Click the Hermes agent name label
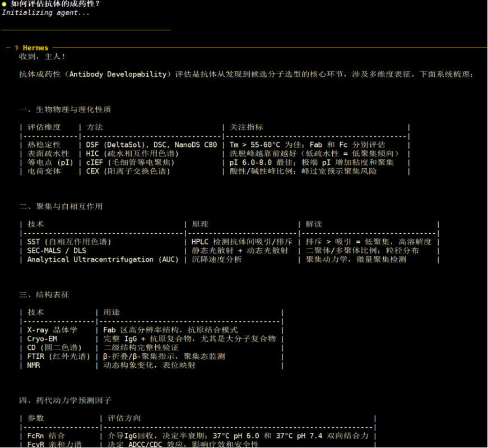 [x=35, y=48]
